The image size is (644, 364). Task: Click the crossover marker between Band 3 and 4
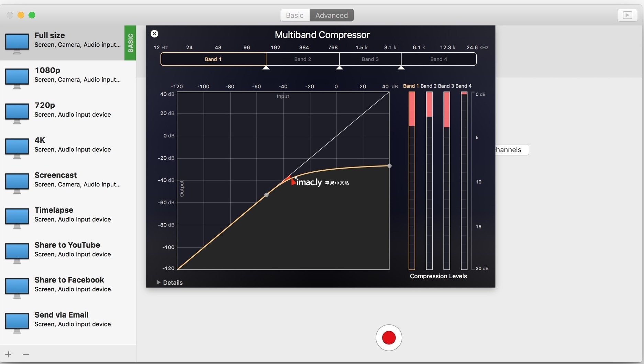401,68
